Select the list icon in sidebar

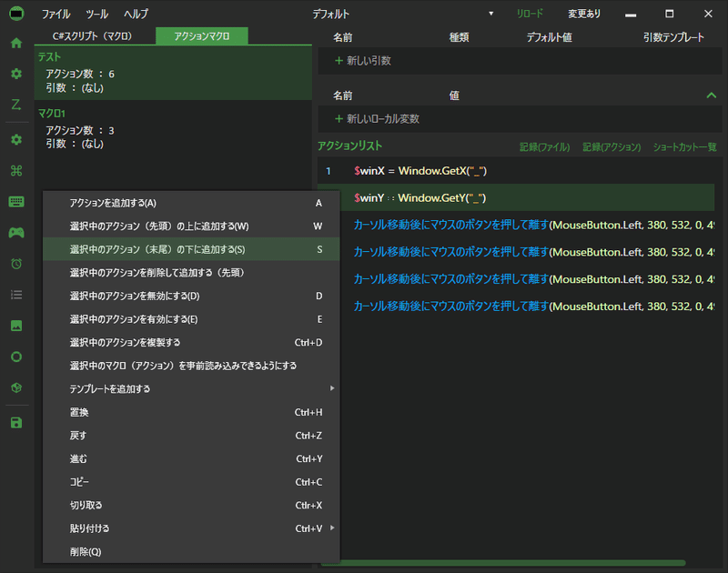pos(16,295)
